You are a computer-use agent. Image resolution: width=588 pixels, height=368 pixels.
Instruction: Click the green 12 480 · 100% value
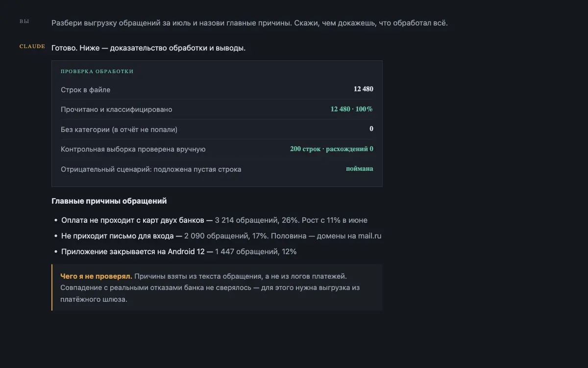click(x=352, y=109)
